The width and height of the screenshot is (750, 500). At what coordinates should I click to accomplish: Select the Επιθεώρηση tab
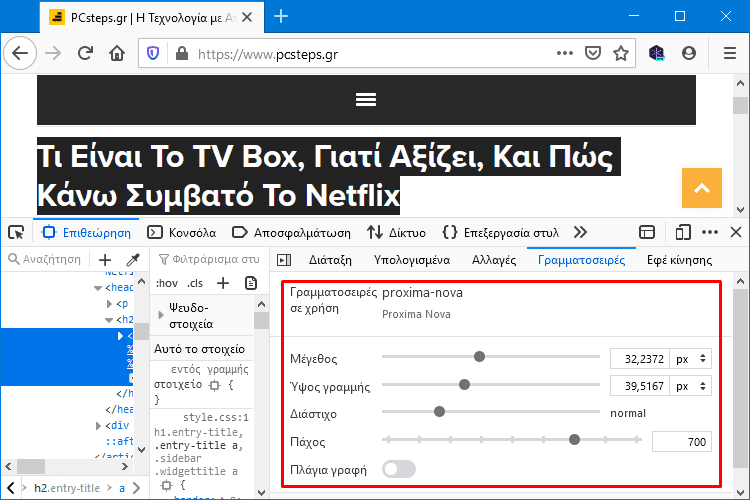(x=87, y=233)
